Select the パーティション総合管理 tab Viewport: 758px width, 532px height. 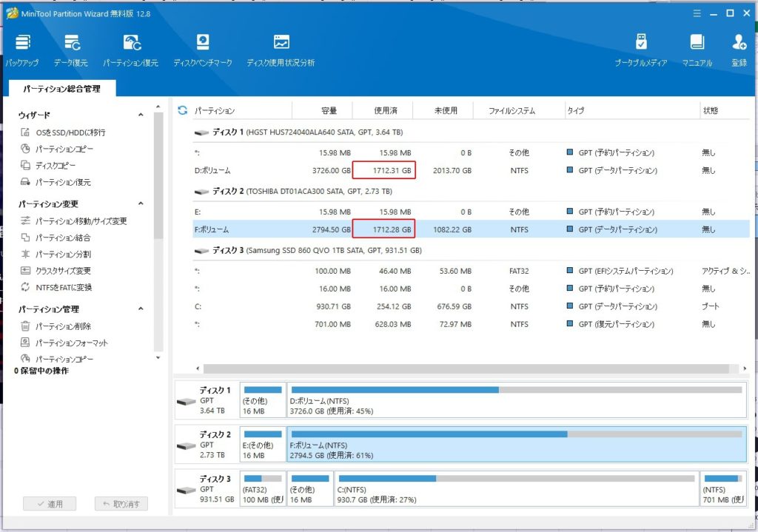(x=61, y=89)
